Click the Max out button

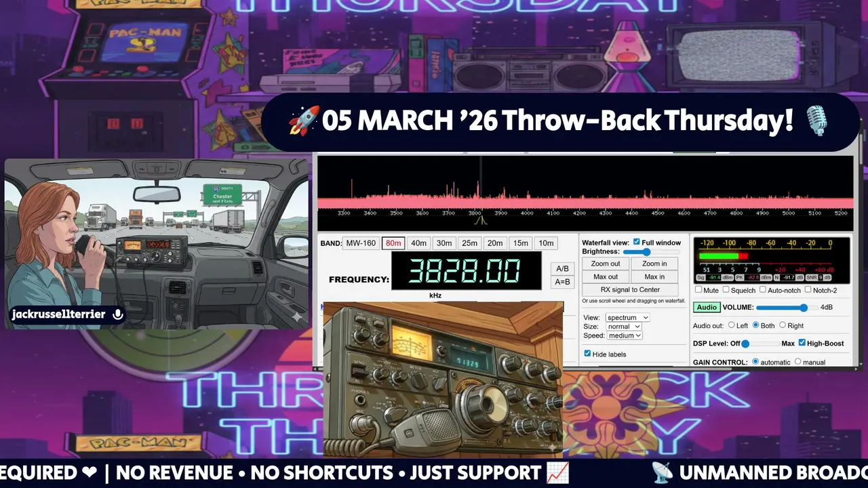click(606, 277)
